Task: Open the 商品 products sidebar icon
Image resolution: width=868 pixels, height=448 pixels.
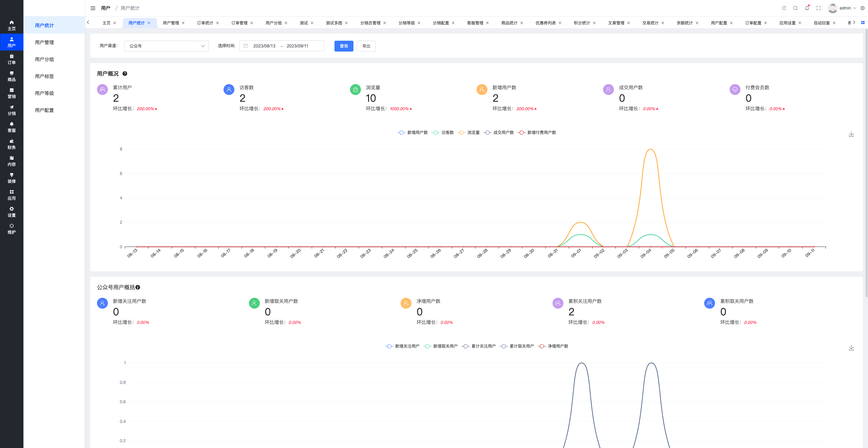Action: point(12,76)
